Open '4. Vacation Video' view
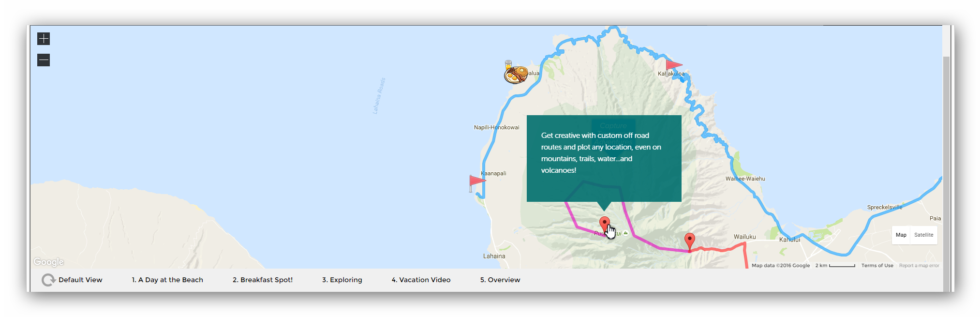Image resolution: width=980 pixels, height=317 pixels. coord(421,280)
